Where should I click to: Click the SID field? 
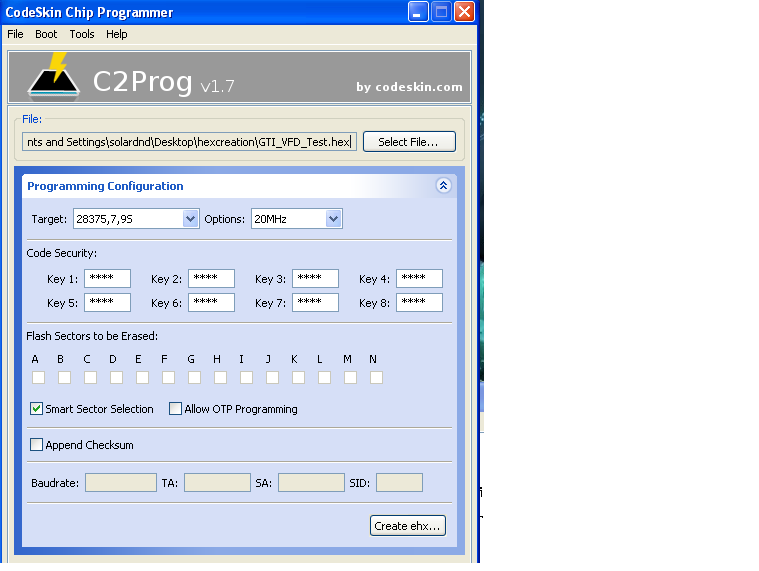(399, 482)
